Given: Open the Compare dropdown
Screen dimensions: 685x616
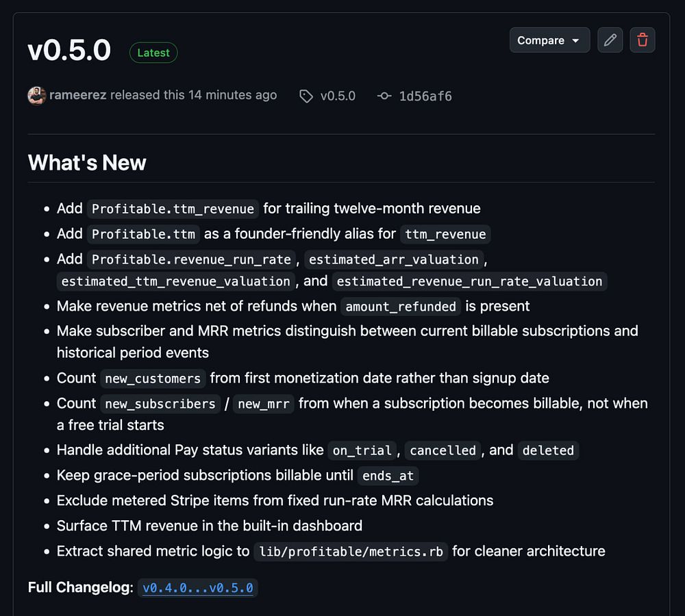Looking at the screenshot, I should (x=549, y=40).
